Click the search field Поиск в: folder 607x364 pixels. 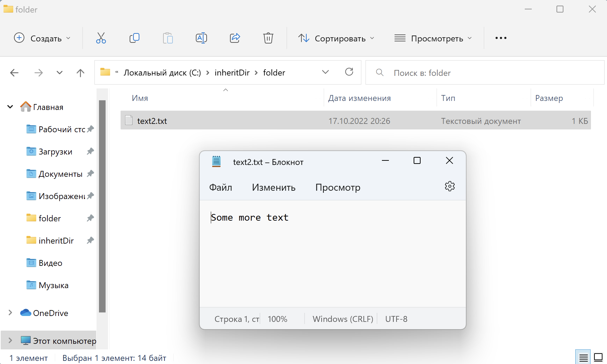(488, 73)
